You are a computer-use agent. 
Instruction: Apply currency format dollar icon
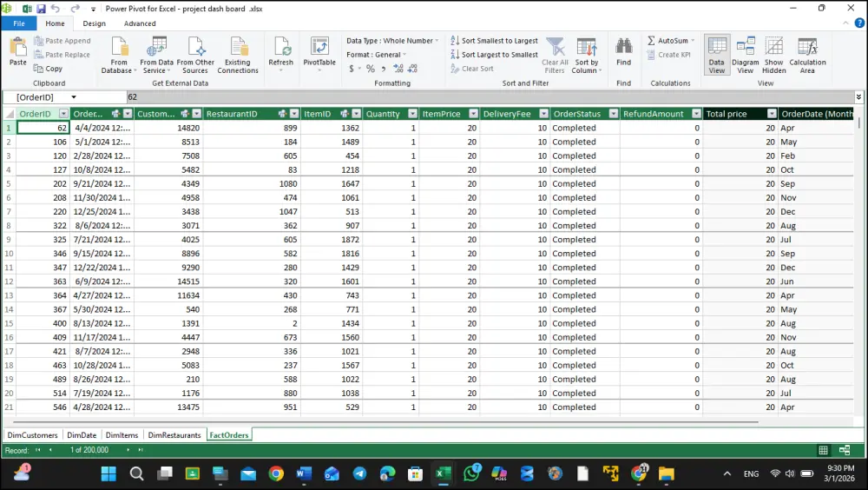tap(352, 69)
